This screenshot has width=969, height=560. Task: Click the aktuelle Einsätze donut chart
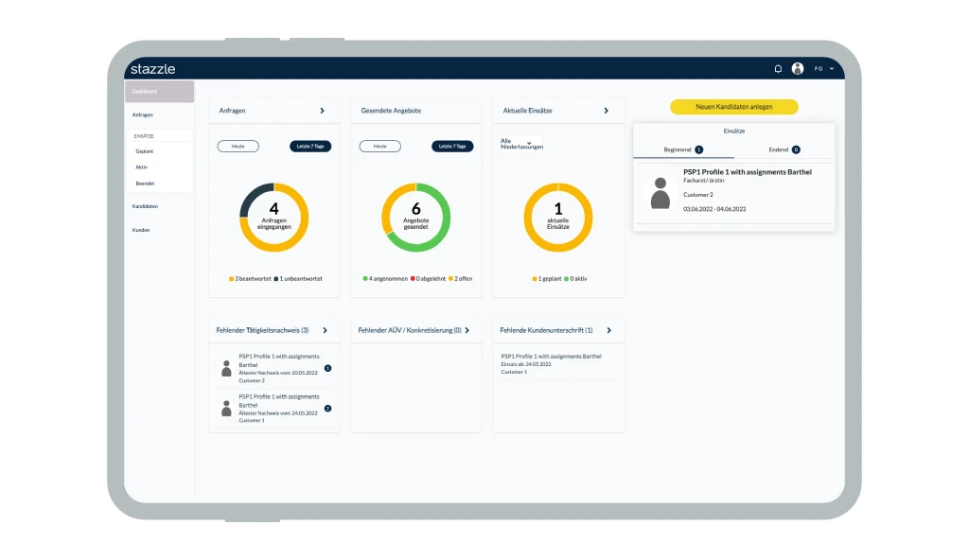click(x=558, y=218)
